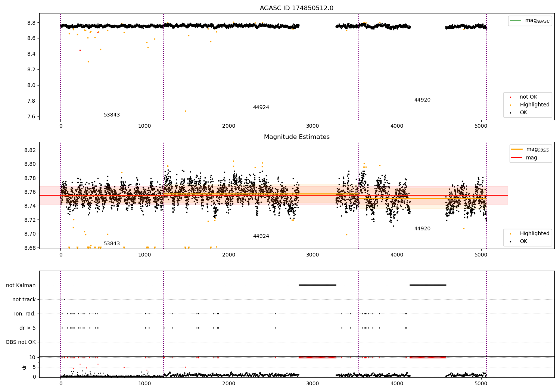560x392 pixels.
Task: Click the '8.76' y-axis tick label
Action: [x=29, y=192]
